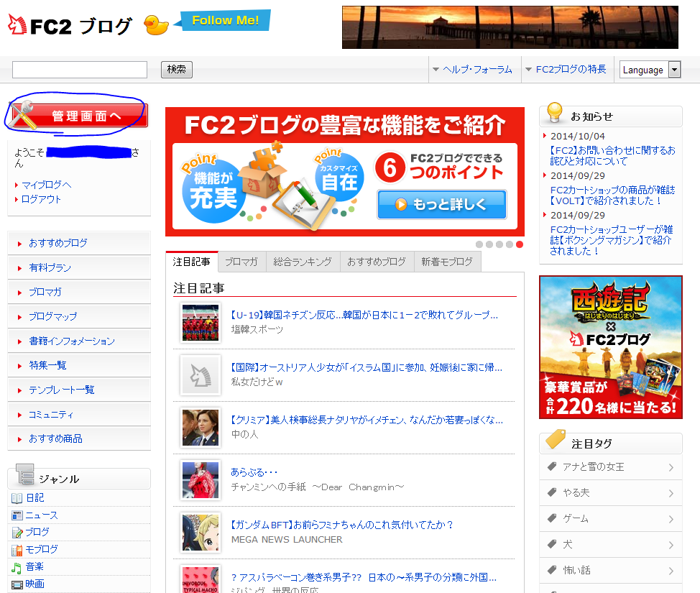The height and width of the screenshot is (593, 700).
Task: Open 特集一覧 sidebar item
Action: (79, 365)
